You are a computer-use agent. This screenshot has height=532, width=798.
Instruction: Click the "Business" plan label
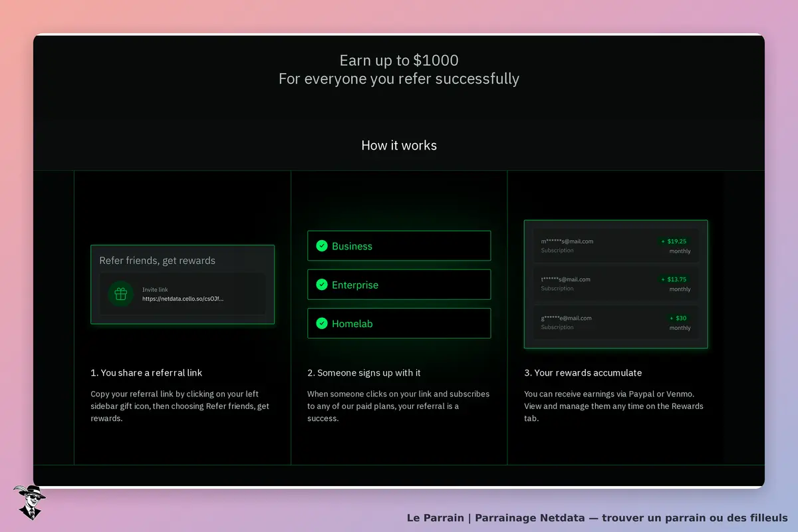tap(352, 246)
